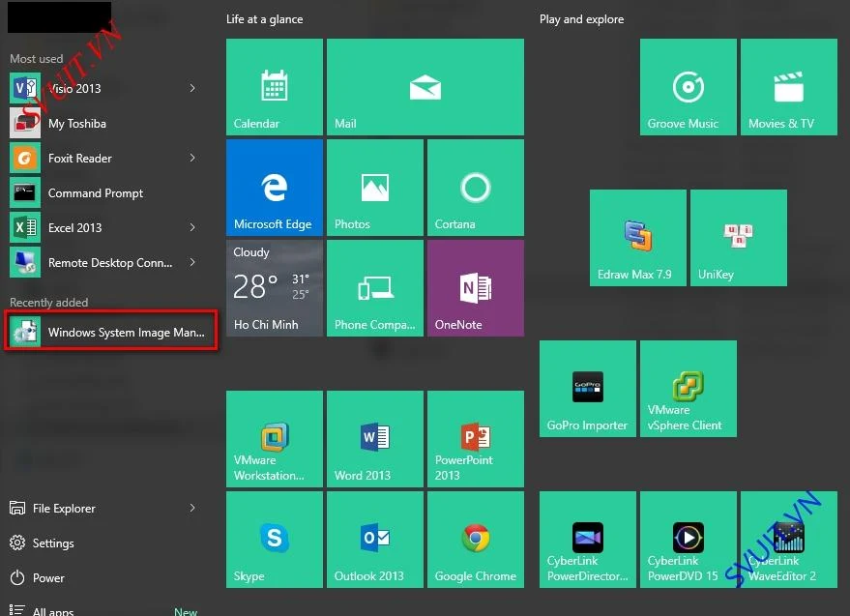
Task: Open the GoPro Importer tile
Action: click(588, 389)
